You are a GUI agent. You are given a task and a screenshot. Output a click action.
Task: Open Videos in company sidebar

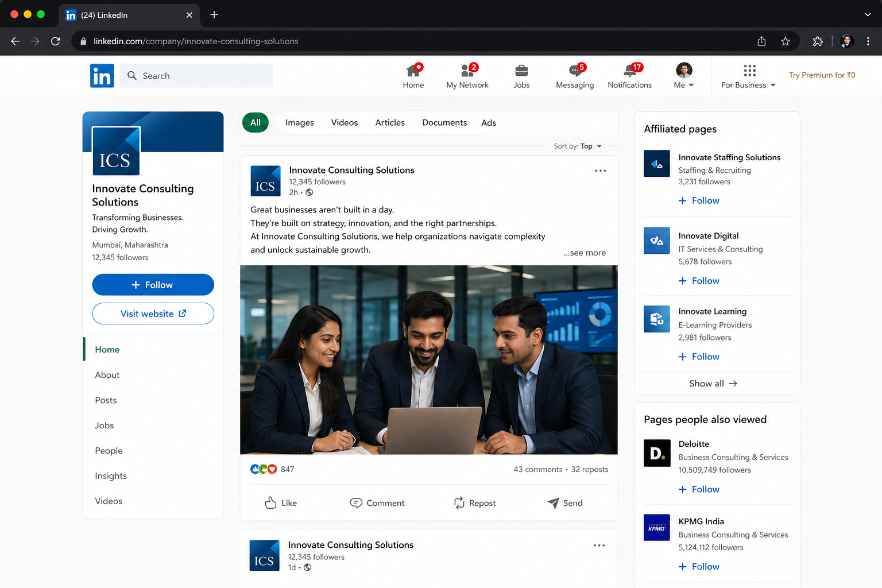[109, 501]
